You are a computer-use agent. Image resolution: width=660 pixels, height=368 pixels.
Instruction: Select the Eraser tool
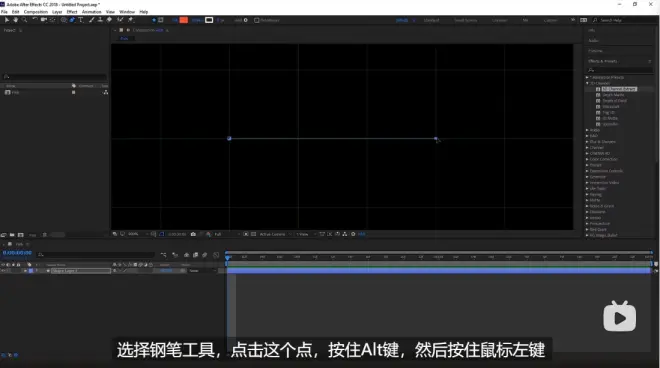coord(109,20)
